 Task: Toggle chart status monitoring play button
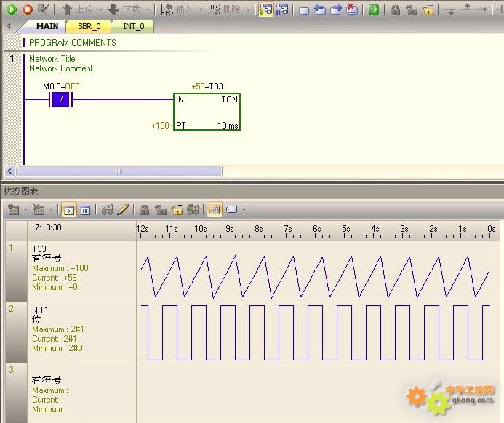[x=69, y=210]
